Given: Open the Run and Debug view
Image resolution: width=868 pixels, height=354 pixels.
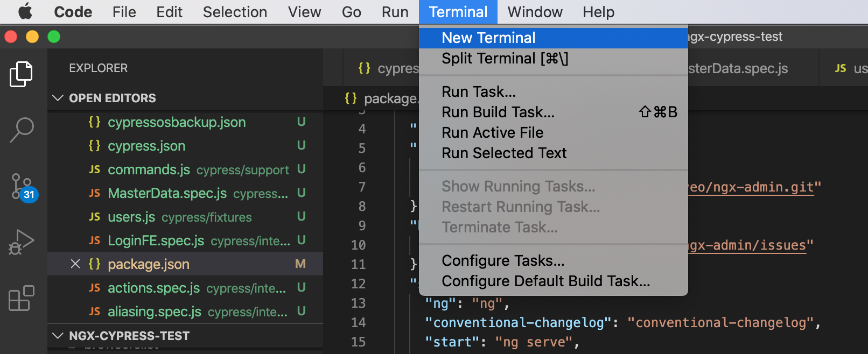Looking at the screenshot, I should (22, 243).
